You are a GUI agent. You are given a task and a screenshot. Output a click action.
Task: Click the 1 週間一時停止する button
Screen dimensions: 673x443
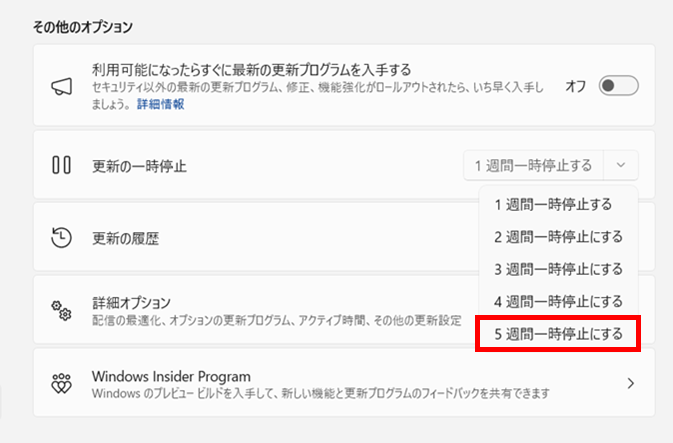tap(533, 164)
